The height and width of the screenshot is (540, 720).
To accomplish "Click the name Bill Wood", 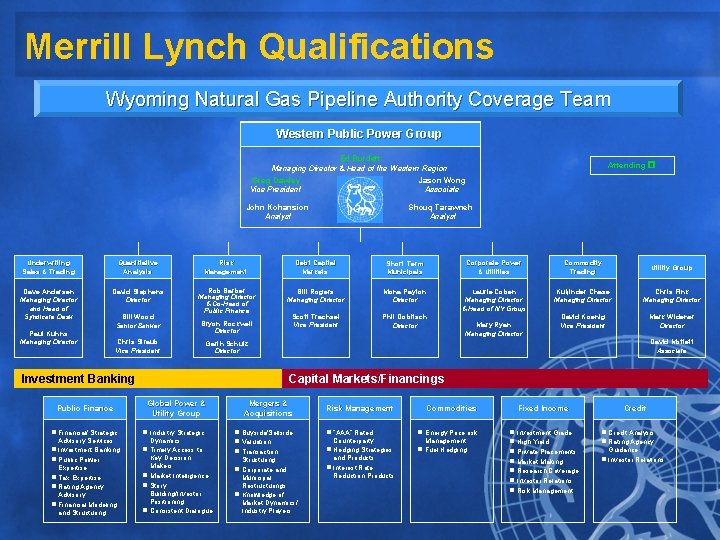I will (138, 317).
